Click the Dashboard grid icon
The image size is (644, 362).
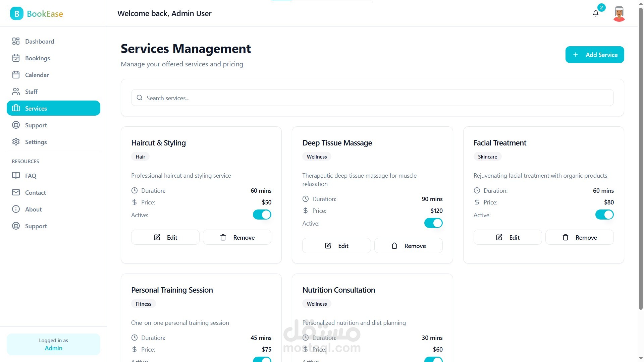click(16, 41)
